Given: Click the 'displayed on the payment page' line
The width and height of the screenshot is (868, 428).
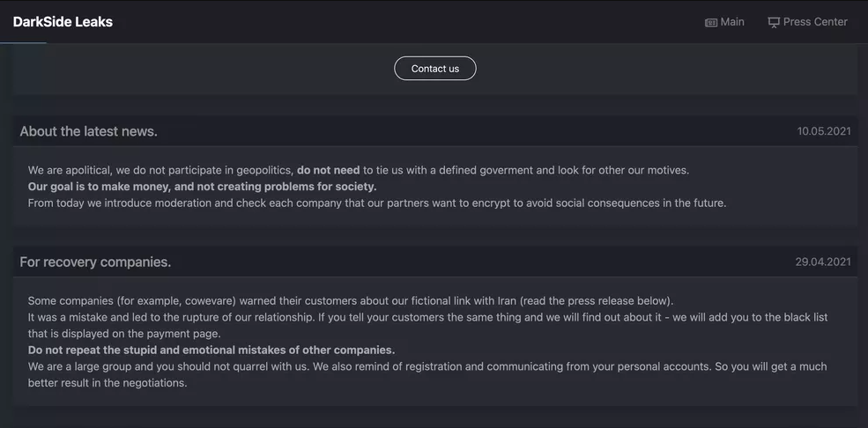Looking at the screenshot, I should [x=123, y=333].
